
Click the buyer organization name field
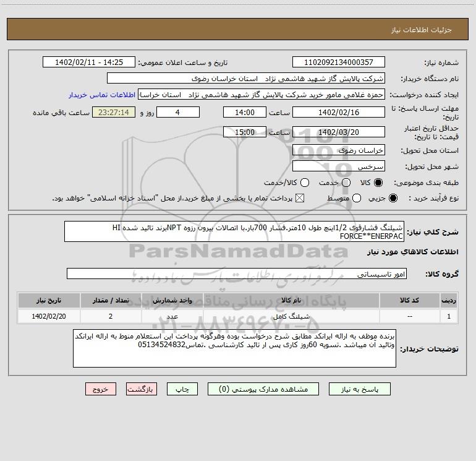pos(246,79)
